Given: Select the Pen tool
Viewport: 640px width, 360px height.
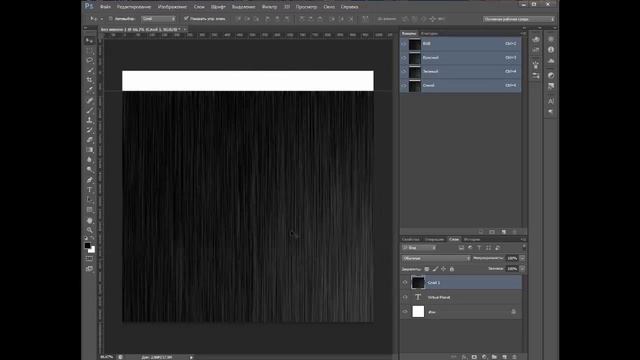Looking at the screenshot, I should pyautogui.click(x=89, y=180).
